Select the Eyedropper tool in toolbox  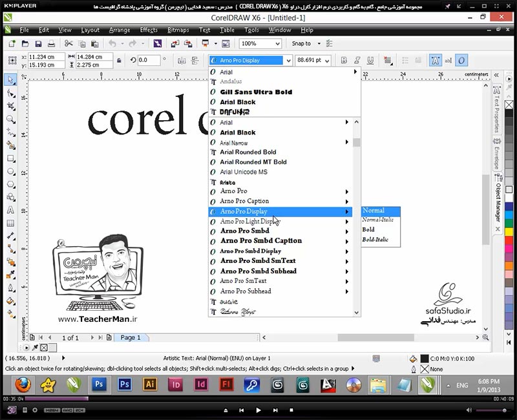(10, 275)
